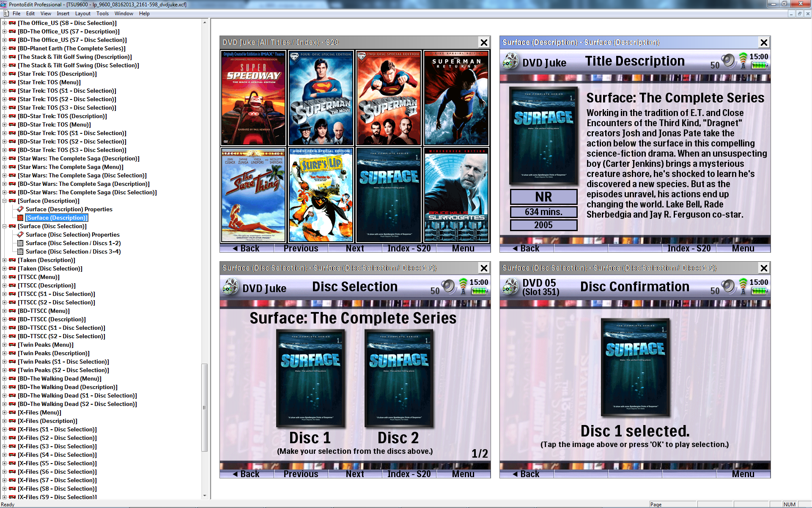Select [Twin Peaks (Description)] tree item
812x508 pixels.
pyautogui.click(x=54, y=353)
